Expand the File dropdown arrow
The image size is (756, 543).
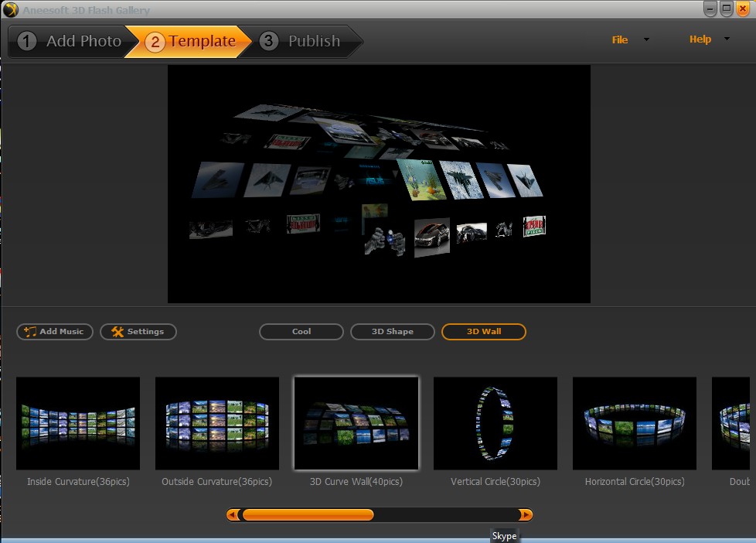click(x=646, y=39)
